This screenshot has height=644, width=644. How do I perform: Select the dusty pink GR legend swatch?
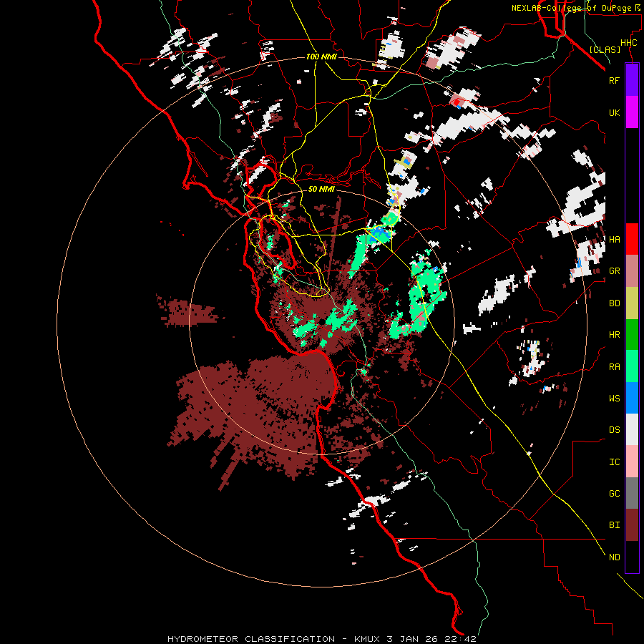(x=632, y=270)
